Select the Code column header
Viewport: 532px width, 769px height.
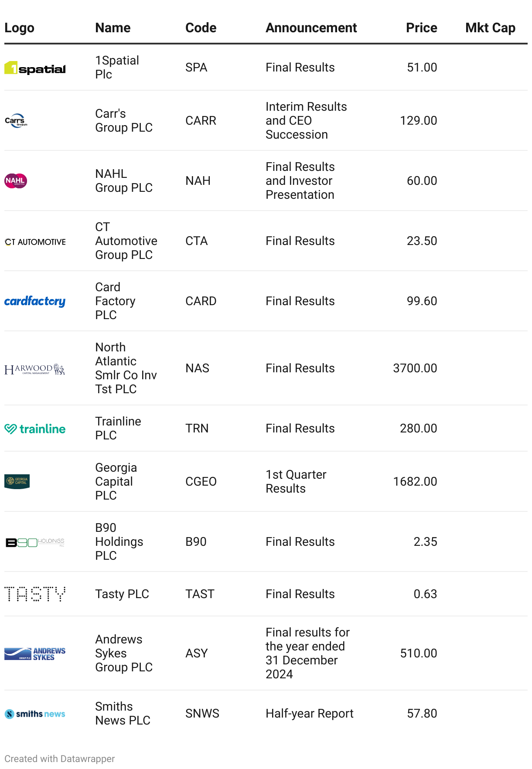click(201, 28)
